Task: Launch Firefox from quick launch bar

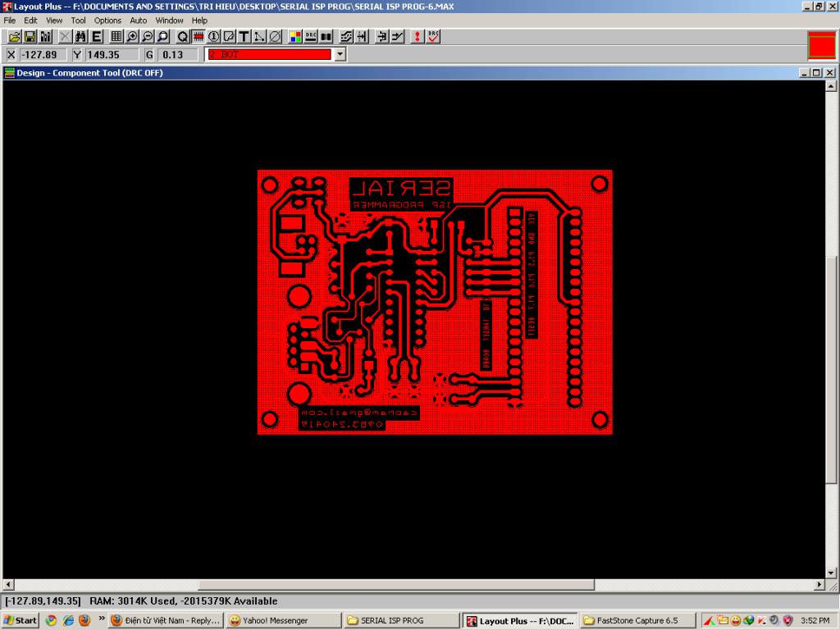Action: (84, 620)
